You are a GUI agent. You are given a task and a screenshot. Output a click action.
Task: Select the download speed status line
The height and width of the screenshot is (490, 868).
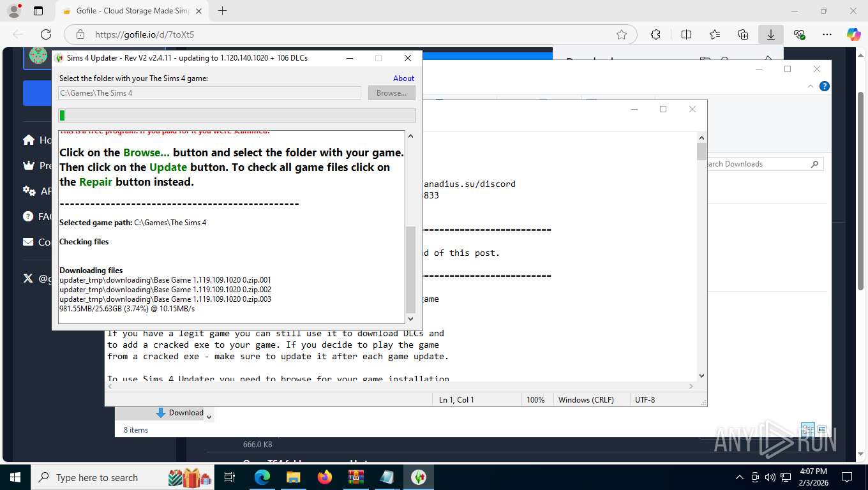point(127,309)
